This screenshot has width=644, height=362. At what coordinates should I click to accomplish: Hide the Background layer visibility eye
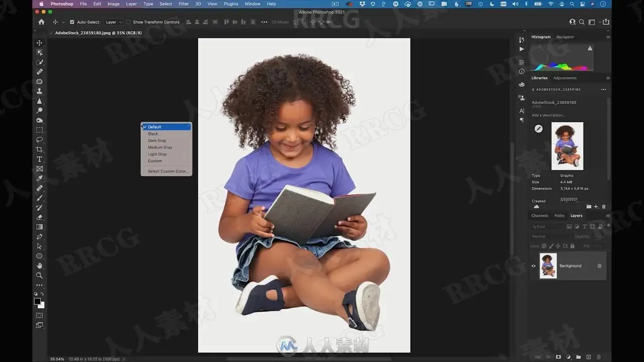click(x=534, y=266)
